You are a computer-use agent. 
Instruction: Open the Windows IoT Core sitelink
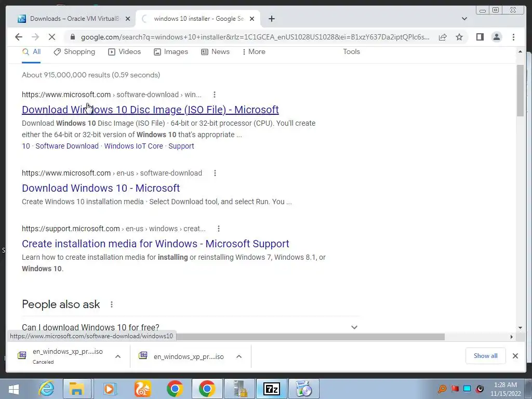134,146
